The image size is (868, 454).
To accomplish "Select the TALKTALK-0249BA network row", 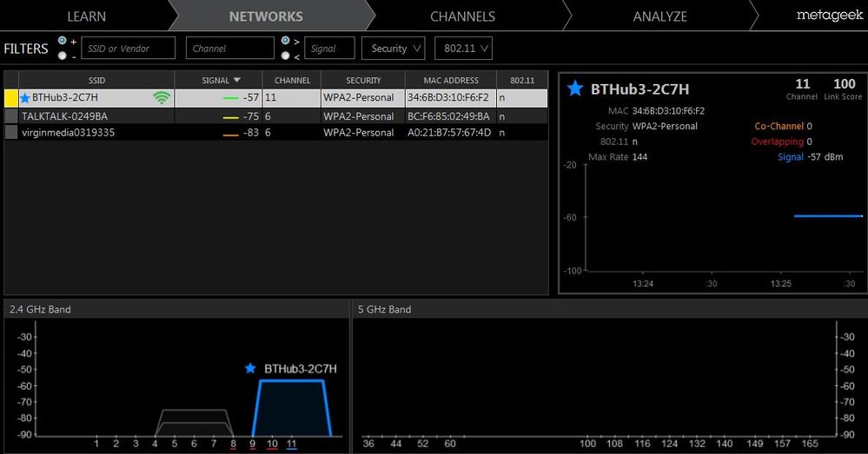I will coord(276,116).
